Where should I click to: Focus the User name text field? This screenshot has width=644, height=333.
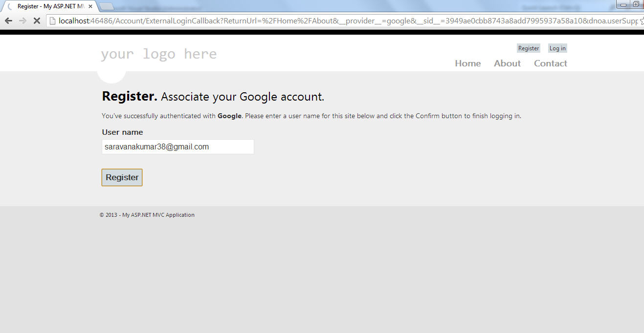click(178, 147)
